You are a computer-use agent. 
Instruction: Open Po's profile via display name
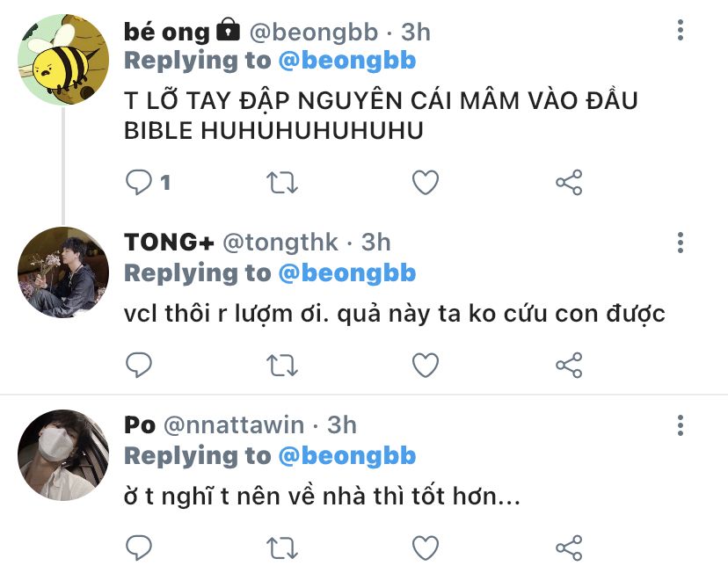pyautogui.click(x=139, y=425)
